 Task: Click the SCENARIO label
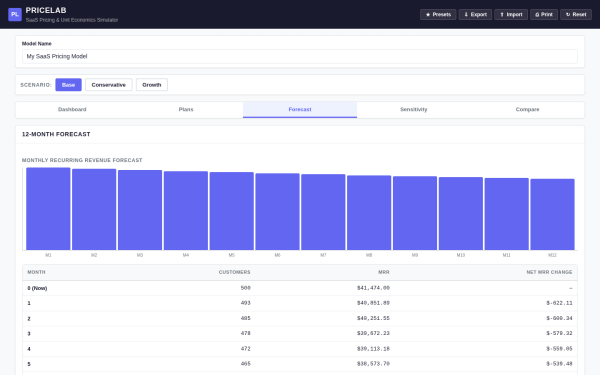(36, 85)
